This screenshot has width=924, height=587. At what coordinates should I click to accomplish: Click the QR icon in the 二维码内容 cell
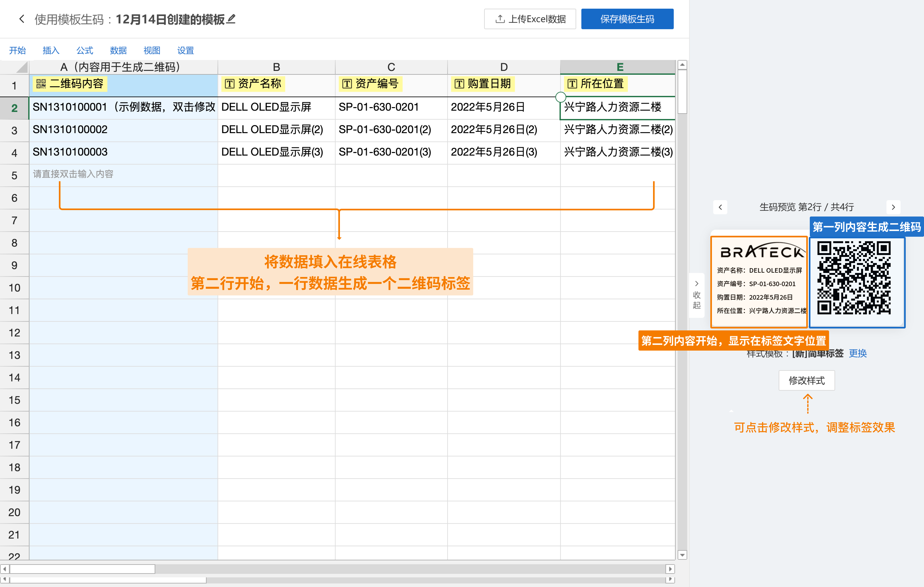click(41, 84)
